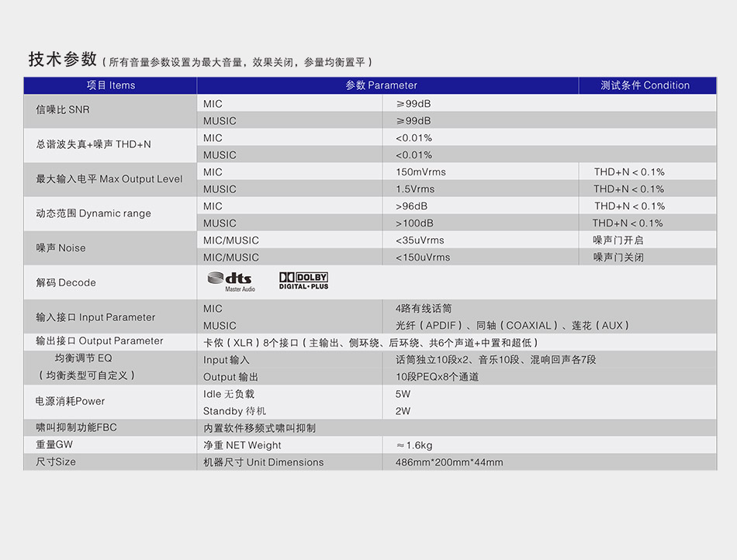Screen dimensions: 737x560
Task: Select the 测试条件 Condition column header
Action: (647, 85)
